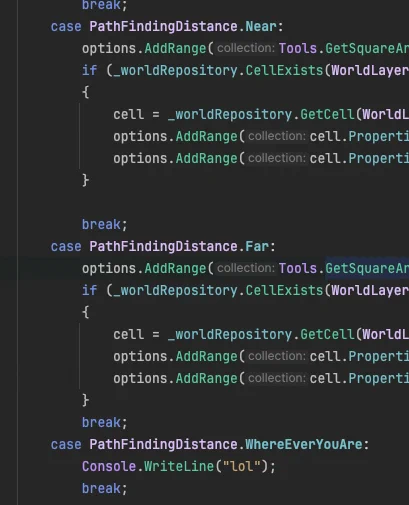409x505 pixels.
Task: Click the Console class name
Action: (109, 466)
